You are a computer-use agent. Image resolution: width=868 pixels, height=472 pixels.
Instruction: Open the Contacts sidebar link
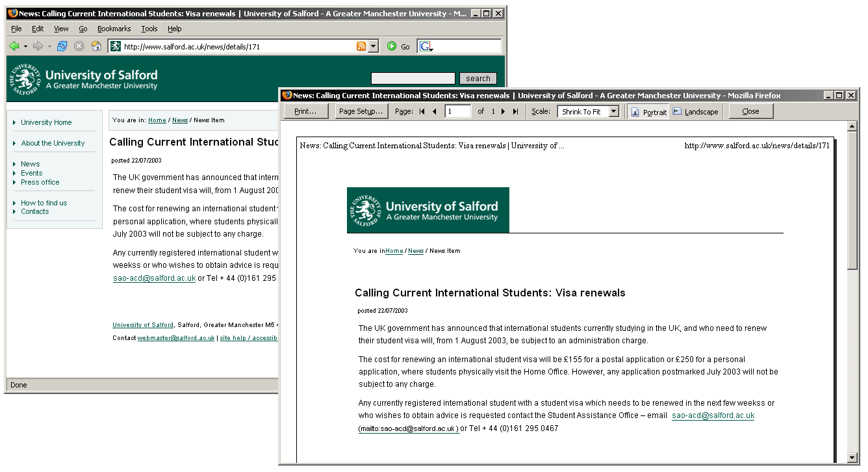click(x=34, y=211)
